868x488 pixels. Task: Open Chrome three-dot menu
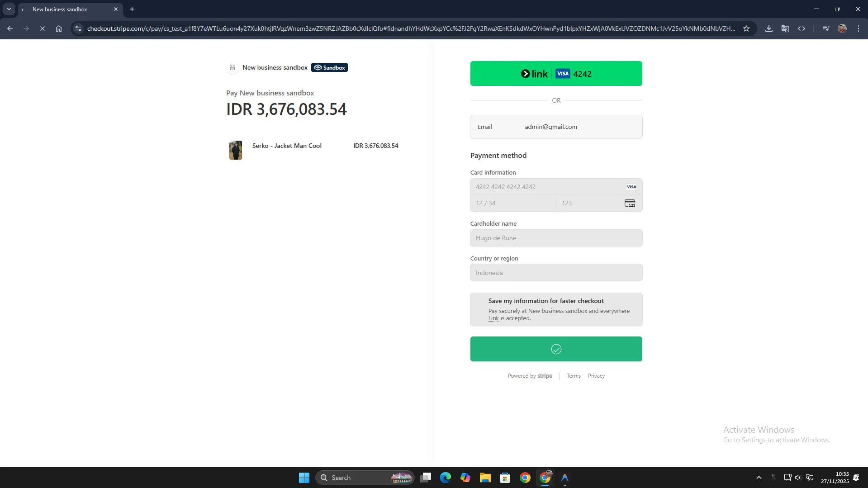point(858,28)
